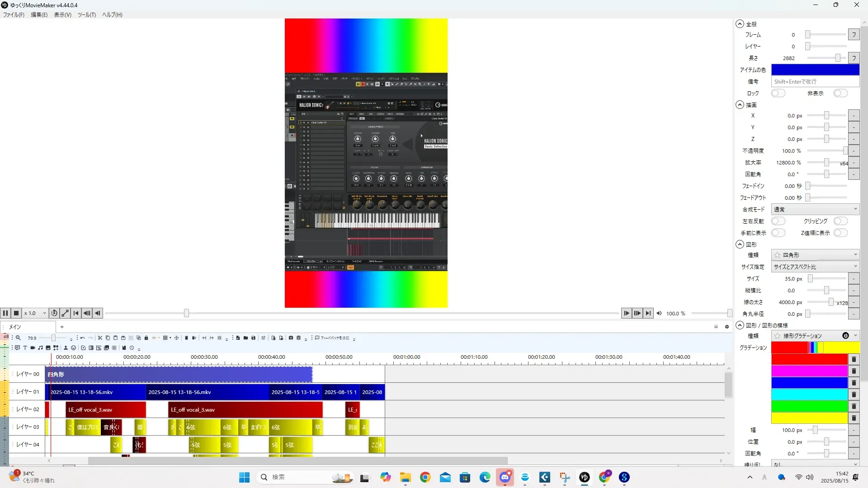Click the blue アイテムの色 swatch
868x488 pixels.
[x=815, y=70]
